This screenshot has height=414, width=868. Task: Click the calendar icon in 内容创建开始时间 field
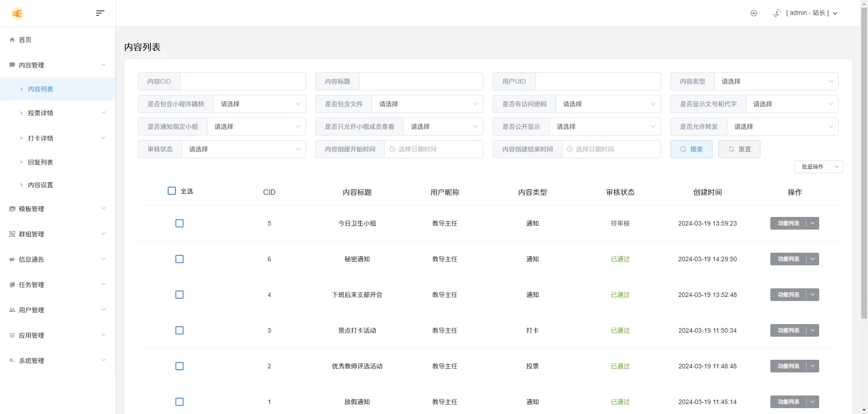(392, 149)
